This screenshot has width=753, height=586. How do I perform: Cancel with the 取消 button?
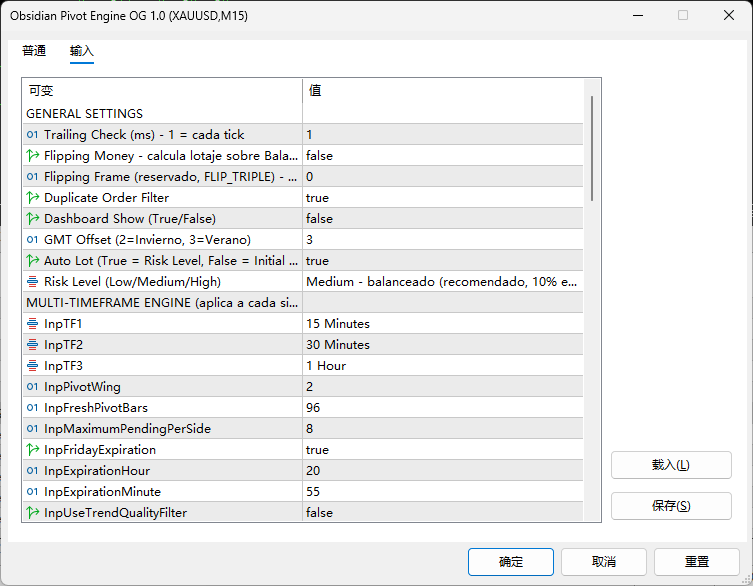tap(604, 562)
